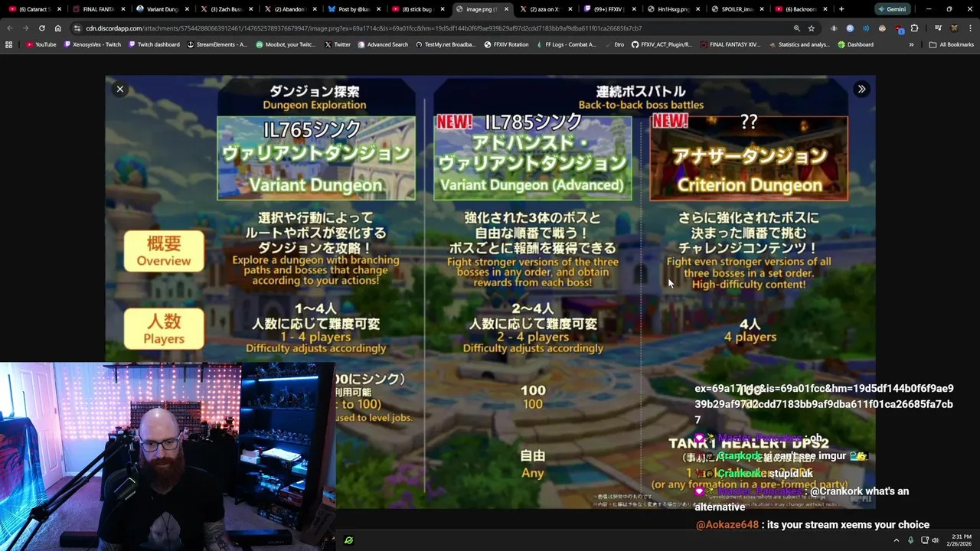Open Advanced Search bookmark

pyautogui.click(x=382, y=44)
